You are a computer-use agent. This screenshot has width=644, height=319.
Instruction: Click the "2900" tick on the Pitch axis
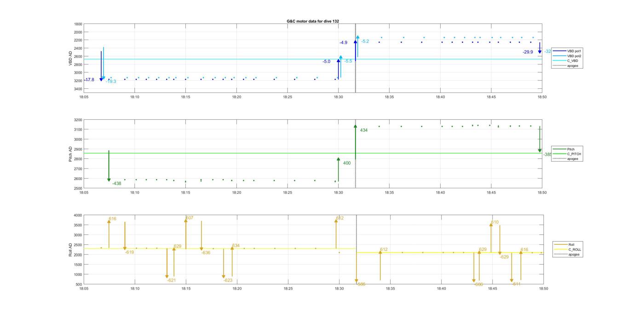point(79,149)
